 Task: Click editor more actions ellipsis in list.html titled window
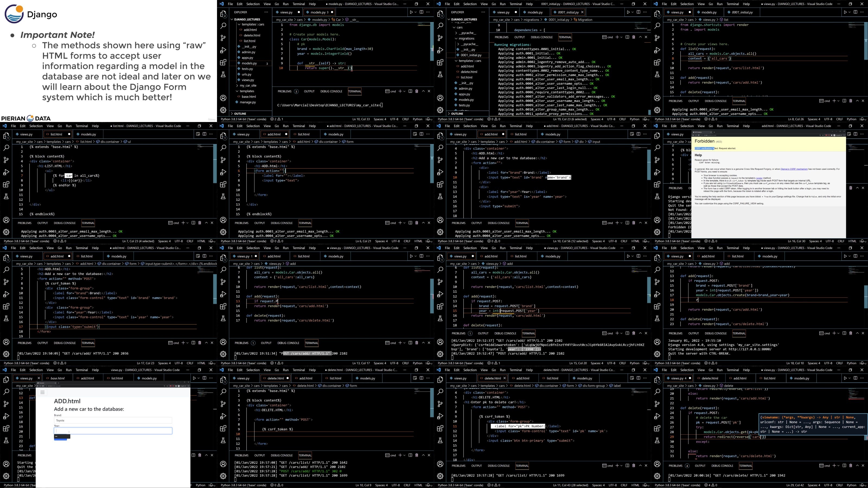211,134
